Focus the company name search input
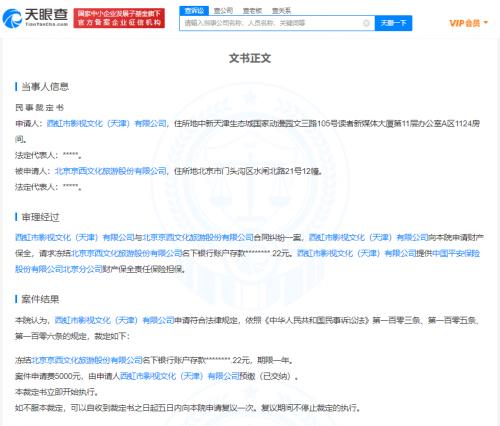Image resolution: width=500 pixels, height=426 pixels. click(272, 23)
